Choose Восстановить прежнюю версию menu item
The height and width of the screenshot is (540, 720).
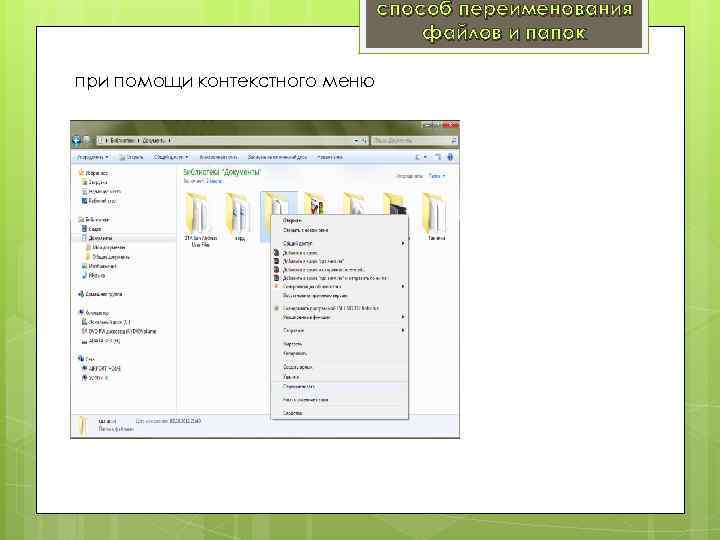coord(340,296)
